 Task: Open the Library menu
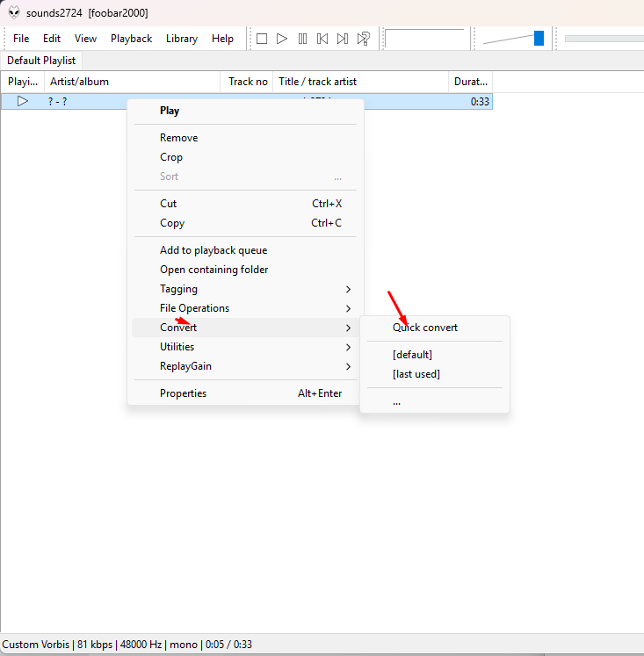coord(182,39)
